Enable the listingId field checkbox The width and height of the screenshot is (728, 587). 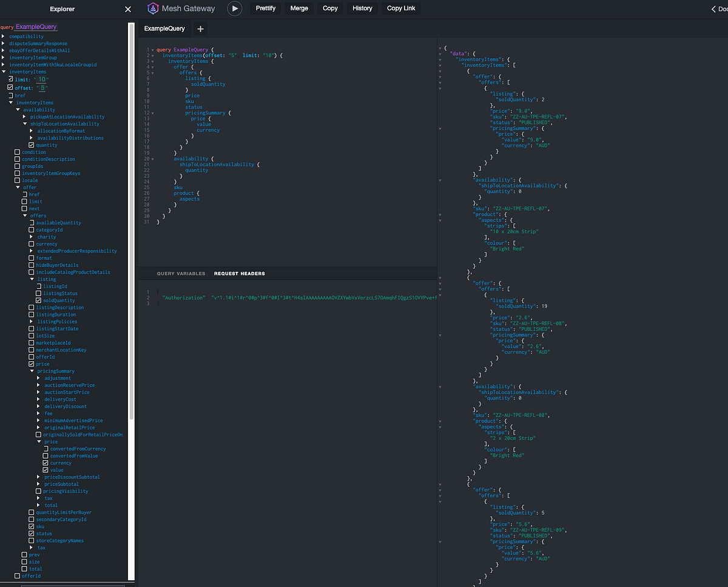coord(39,287)
